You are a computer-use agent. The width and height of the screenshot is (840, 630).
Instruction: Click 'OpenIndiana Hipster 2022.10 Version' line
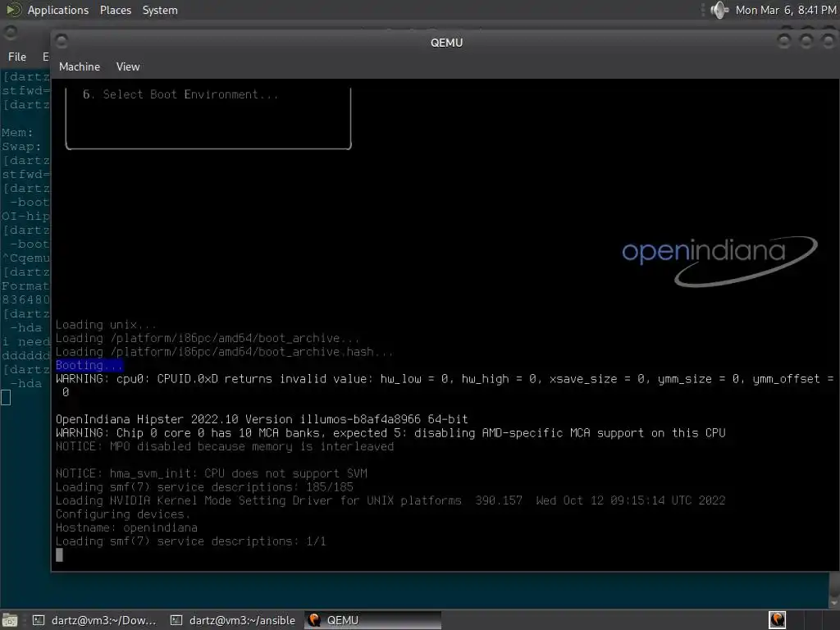262,419
